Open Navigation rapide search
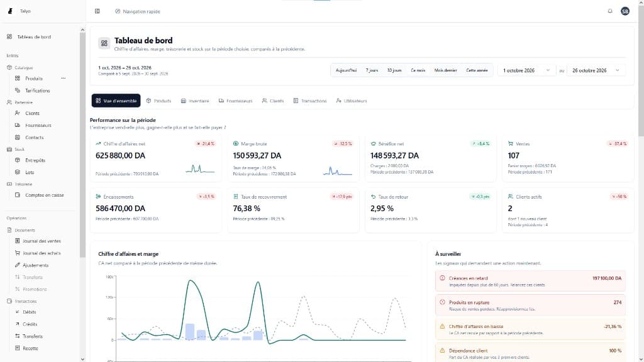The width and height of the screenshot is (644, 362). point(138,11)
